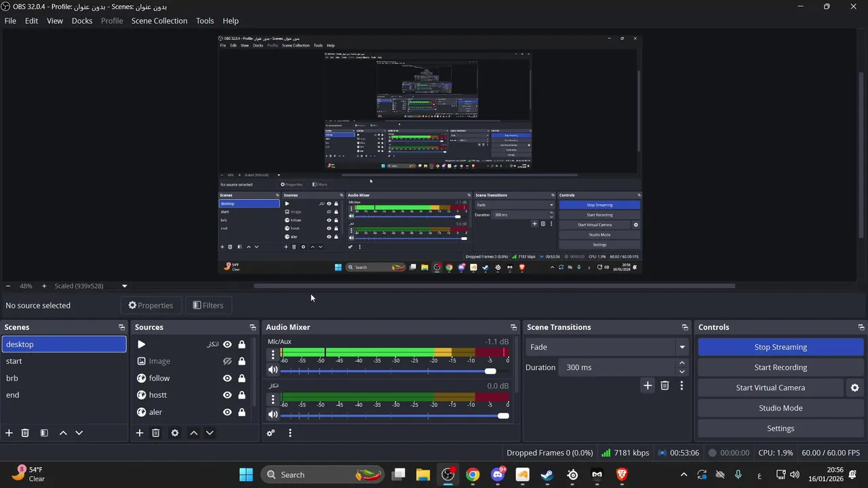
Task: Open Discord from the taskbar
Action: [x=498, y=474]
